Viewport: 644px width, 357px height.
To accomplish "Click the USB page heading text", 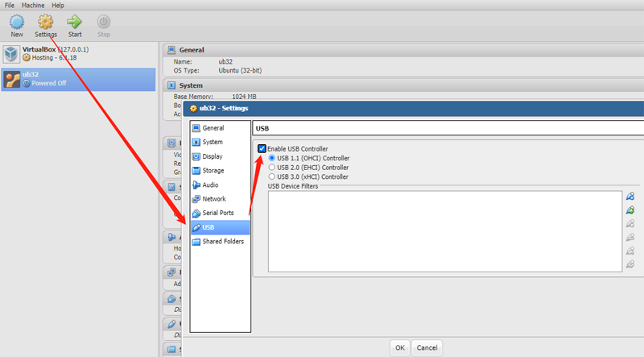I will (x=262, y=128).
